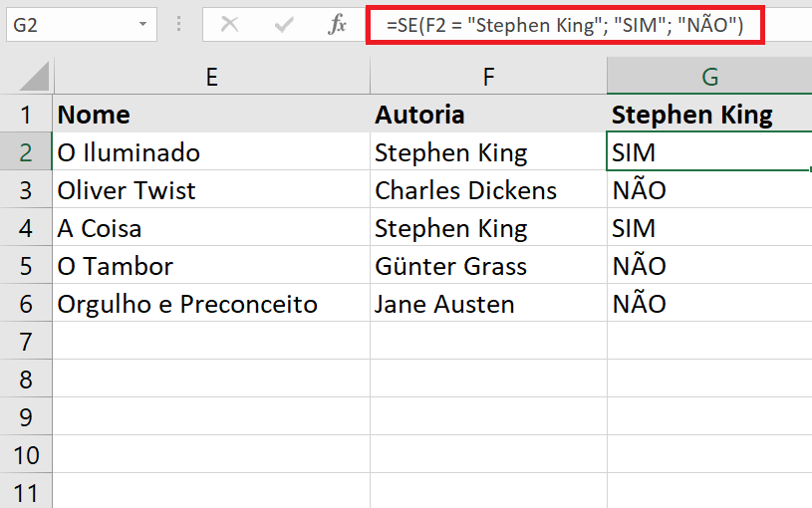This screenshot has width=812, height=508.
Task: Click the Cancel (X) formula icon
Action: click(229, 24)
